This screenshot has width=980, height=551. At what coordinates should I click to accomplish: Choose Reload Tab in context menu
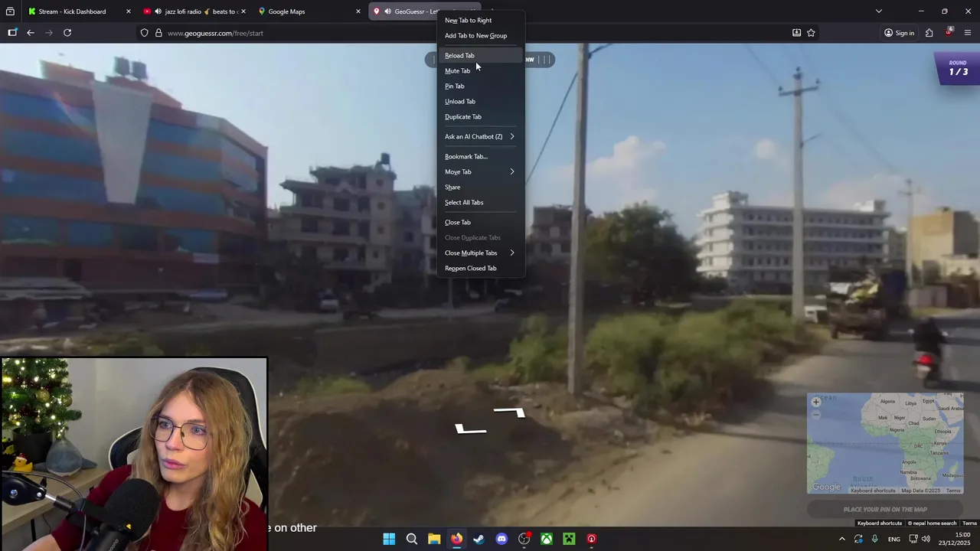tap(481, 55)
